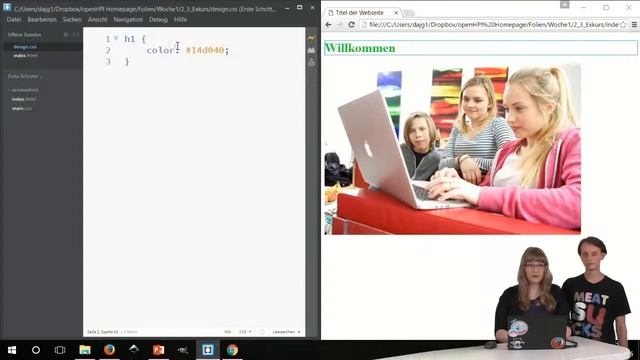Open 'Erste Schritte' project dropdown
640x360 pixels.
[x=25, y=76]
